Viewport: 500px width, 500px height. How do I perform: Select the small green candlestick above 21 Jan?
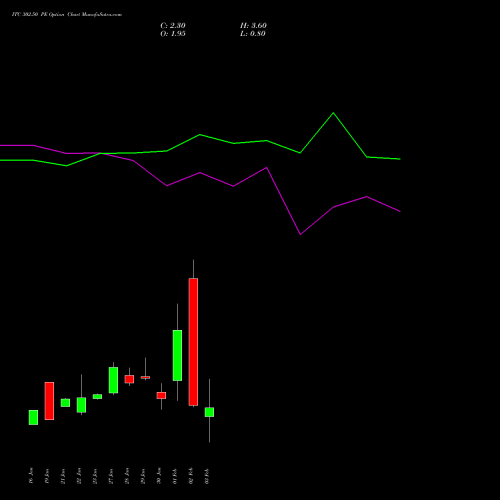coord(65,403)
